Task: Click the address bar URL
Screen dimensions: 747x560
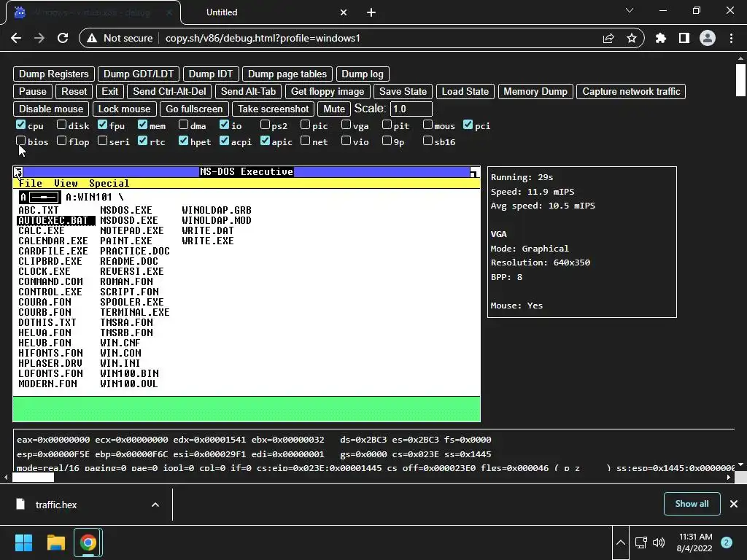Action: pyautogui.click(x=263, y=38)
